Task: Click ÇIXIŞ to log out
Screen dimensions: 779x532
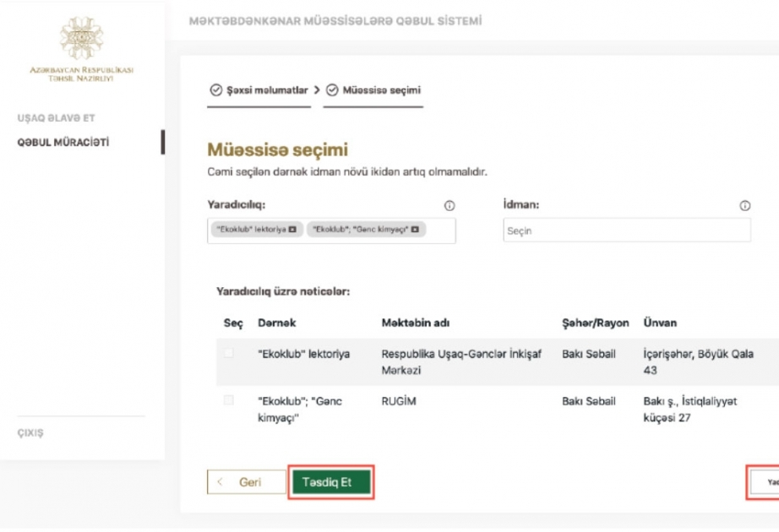Action: coord(30,432)
